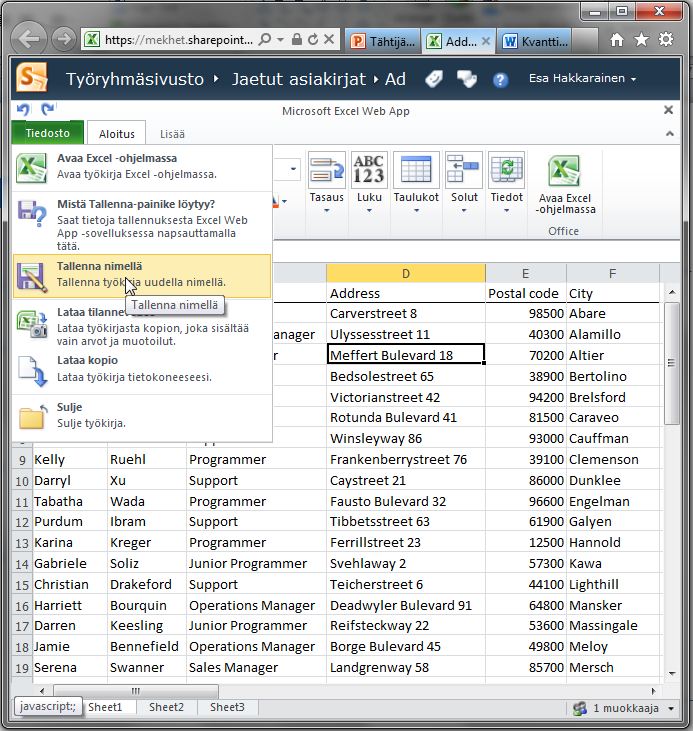Undo the last action
This screenshot has height=731, width=693.
pos(23,110)
